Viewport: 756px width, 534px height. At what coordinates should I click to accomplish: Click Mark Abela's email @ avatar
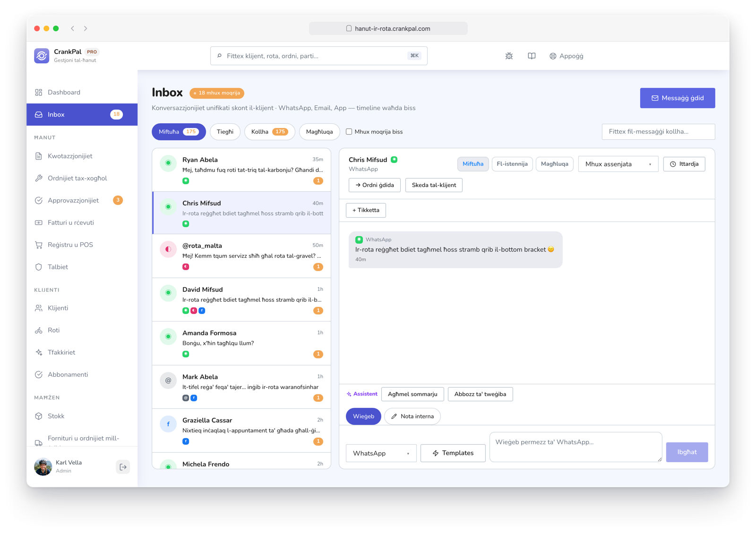[x=168, y=380]
